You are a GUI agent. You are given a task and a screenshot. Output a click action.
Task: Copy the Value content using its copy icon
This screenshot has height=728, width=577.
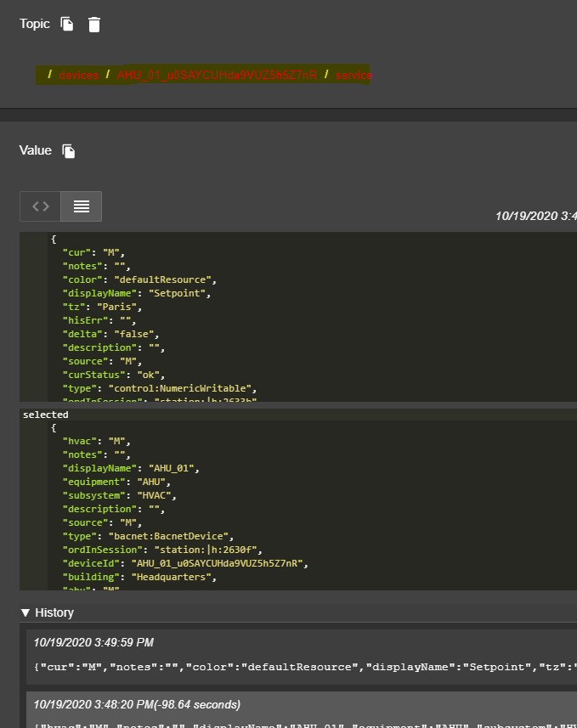pos(71,150)
